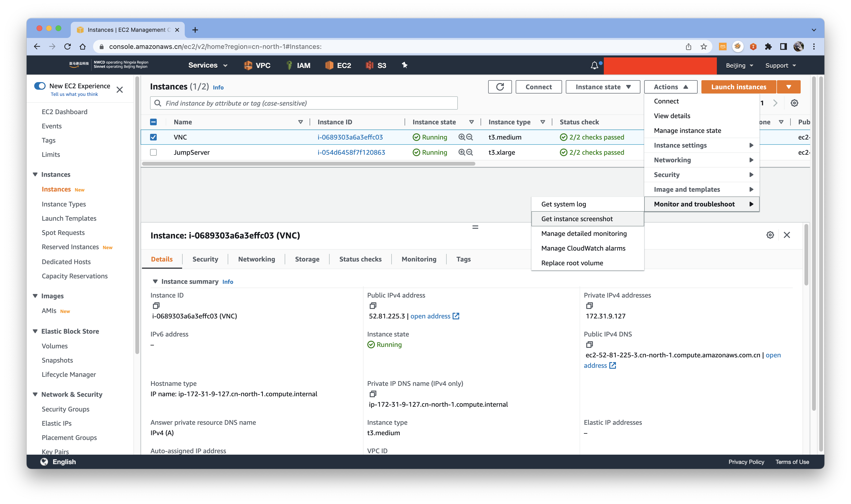851x504 pixels.
Task: Dismiss the New EC2 Experience banner
Action: coord(120,90)
